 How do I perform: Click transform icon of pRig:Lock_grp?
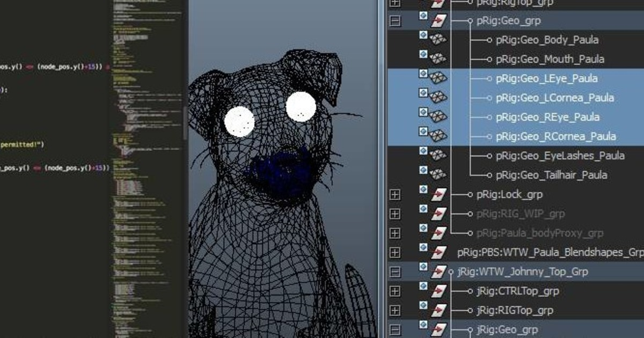(439, 195)
